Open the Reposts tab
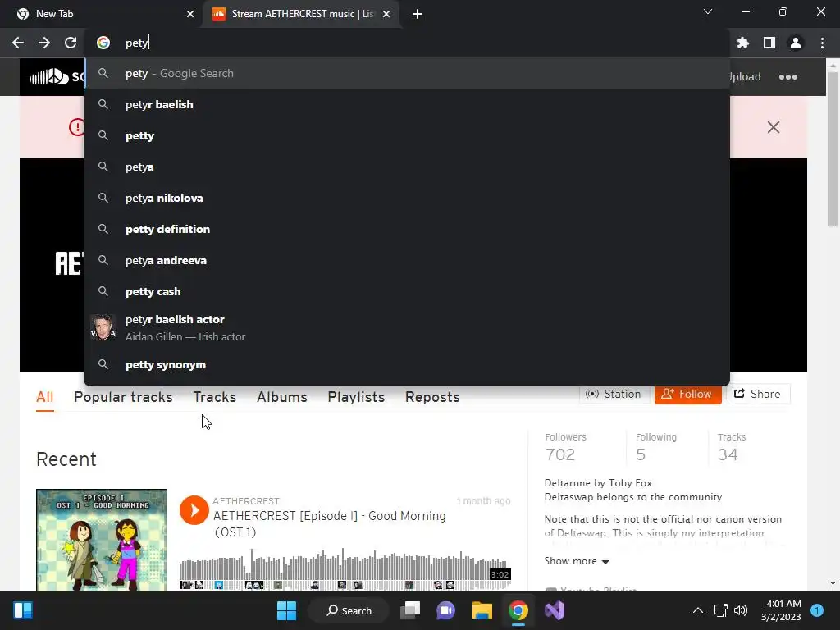The height and width of the screenshot is (630, 840). [432, 398]
